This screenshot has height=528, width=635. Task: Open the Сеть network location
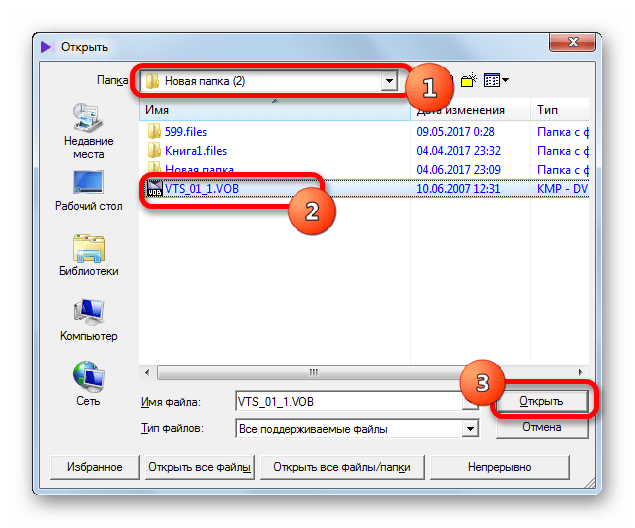click(x=88, y=384)
